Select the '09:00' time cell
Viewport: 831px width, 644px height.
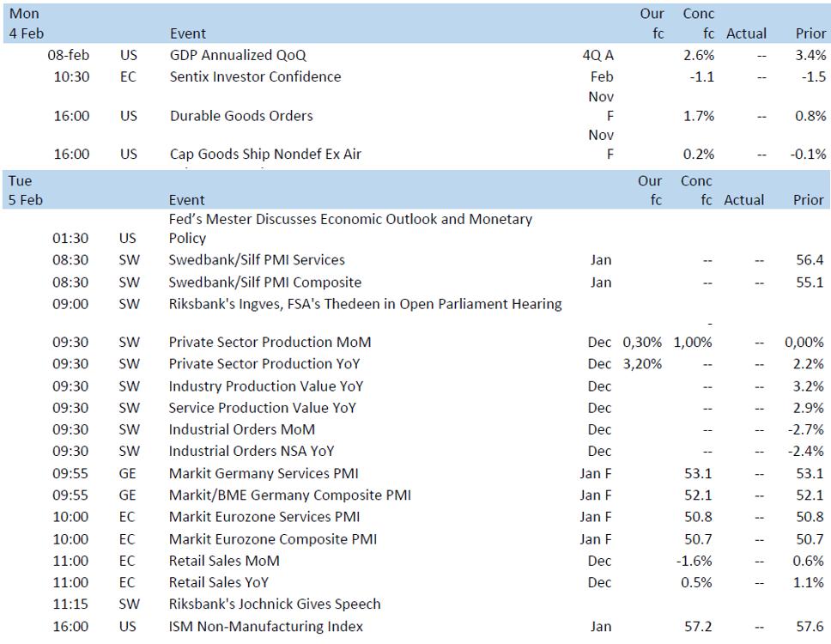pyautogui.click(x=70, y=304)
